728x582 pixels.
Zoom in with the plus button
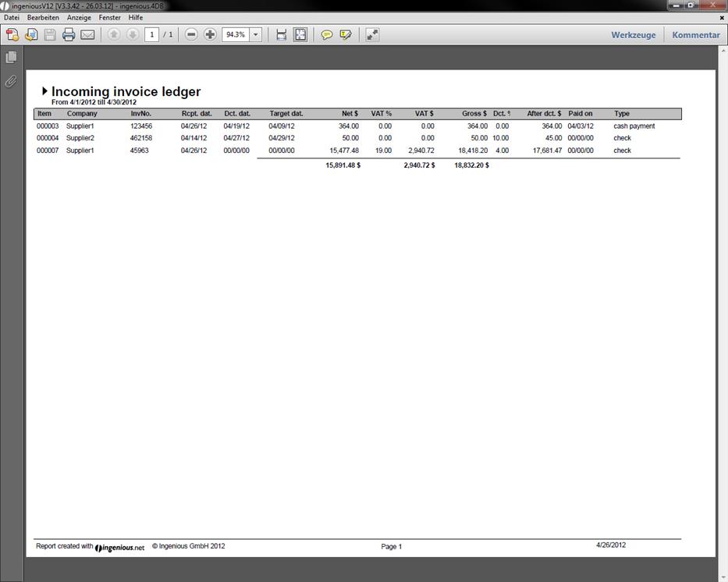click(210, 34)
